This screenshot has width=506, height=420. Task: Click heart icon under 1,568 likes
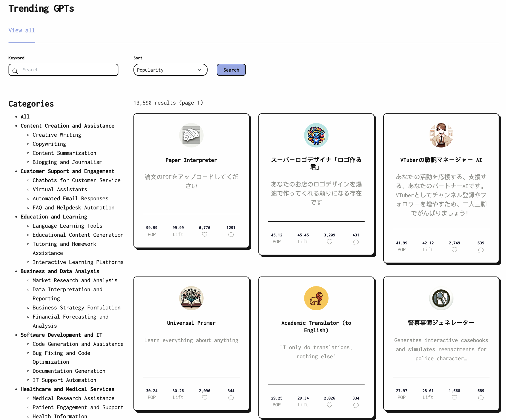(454, 398)
